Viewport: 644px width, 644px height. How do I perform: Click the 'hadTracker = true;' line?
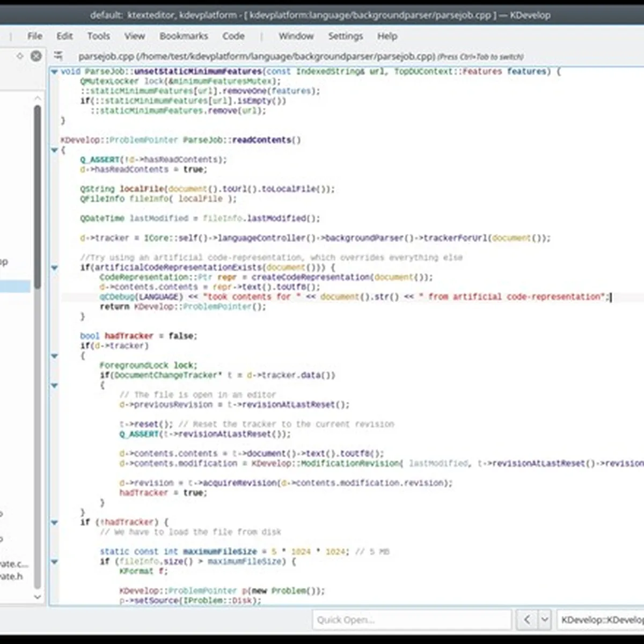point(163,493)
